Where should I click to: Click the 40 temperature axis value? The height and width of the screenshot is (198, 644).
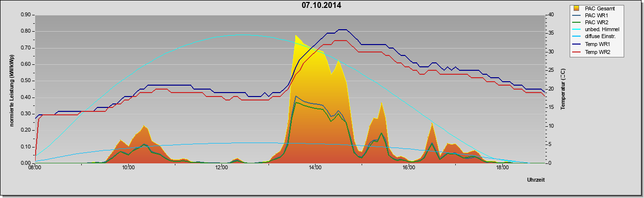tap(551, 15)
